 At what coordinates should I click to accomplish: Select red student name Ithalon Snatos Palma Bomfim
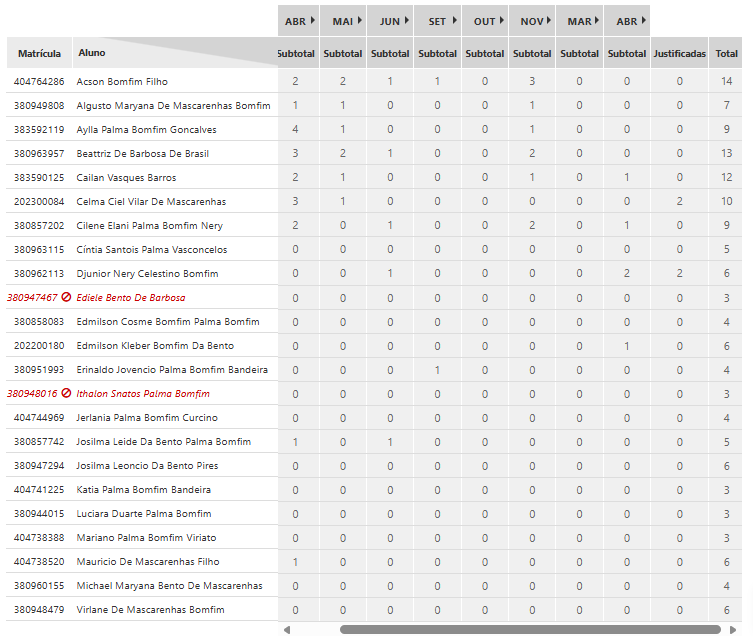point(143,394)
